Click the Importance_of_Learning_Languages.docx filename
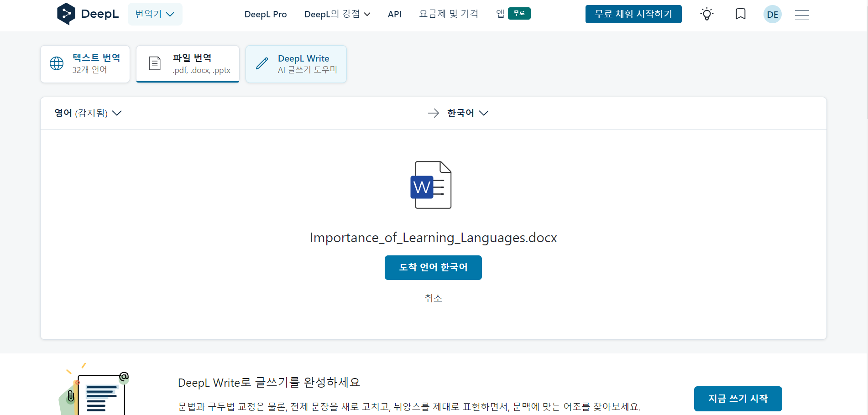 [x=434, y=238]
